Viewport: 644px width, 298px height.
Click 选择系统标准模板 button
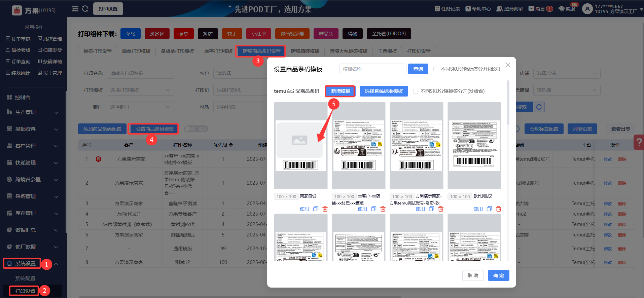384,91
